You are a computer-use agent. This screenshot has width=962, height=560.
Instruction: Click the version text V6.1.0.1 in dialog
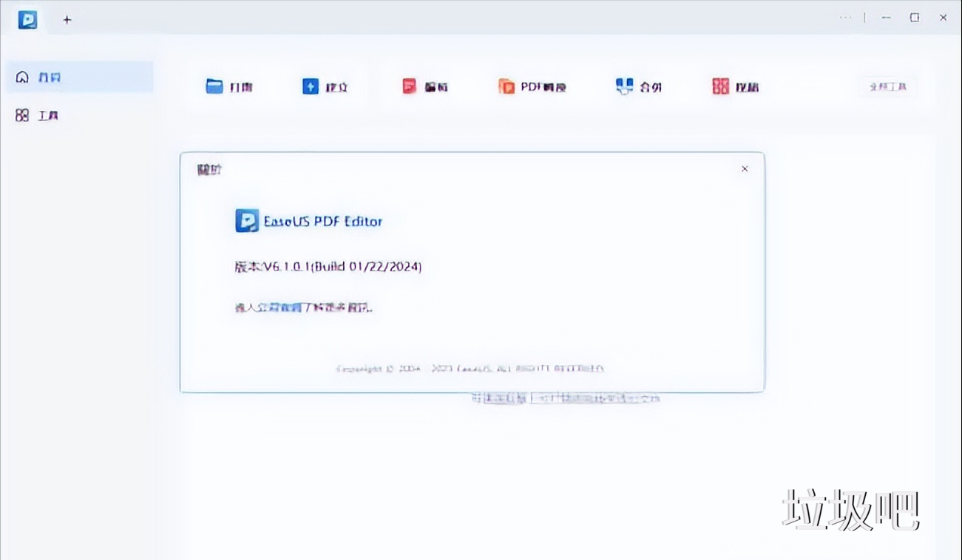click(x=328, y=266)
